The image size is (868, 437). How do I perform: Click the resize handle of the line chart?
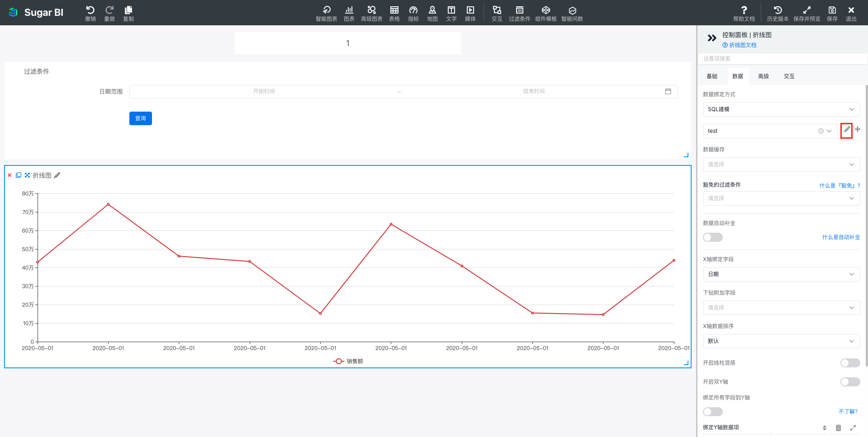tap(686, 363)
